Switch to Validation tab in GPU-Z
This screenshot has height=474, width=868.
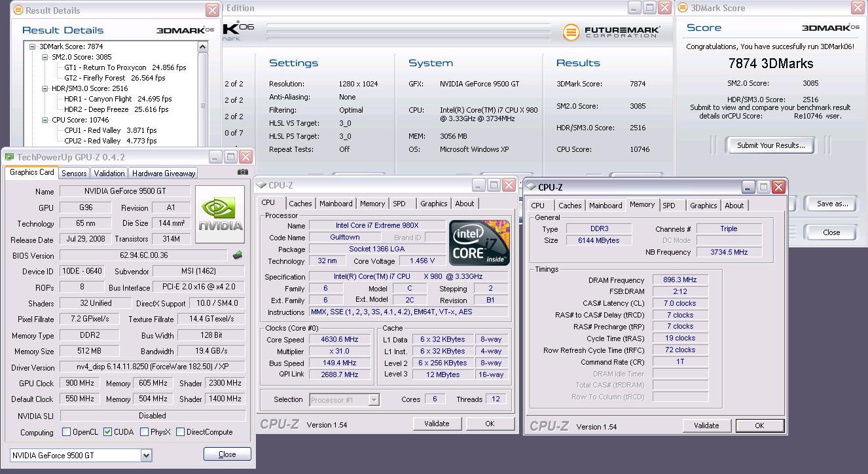point(109,173)
